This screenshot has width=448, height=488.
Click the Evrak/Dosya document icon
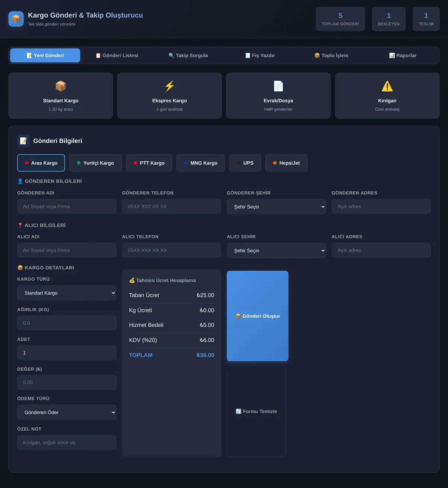279,86
